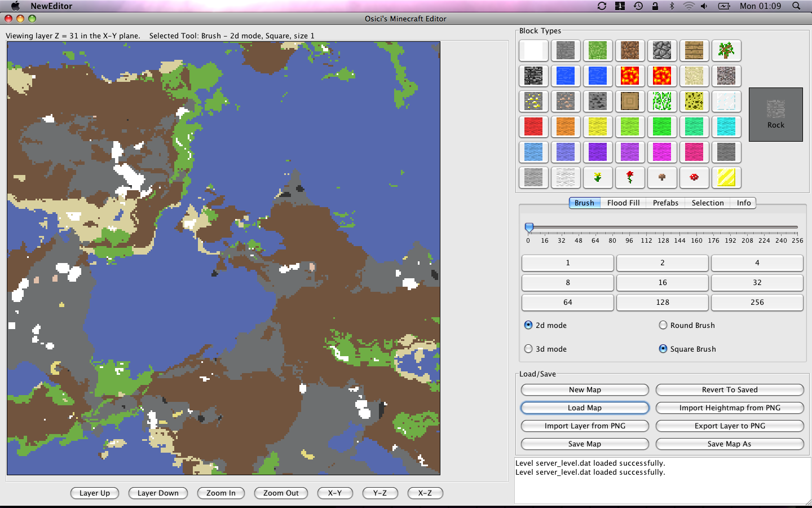The width and height of the screenshot is (812, 508).
Task: Click the Load Map button
Action: tap(585, 408)
